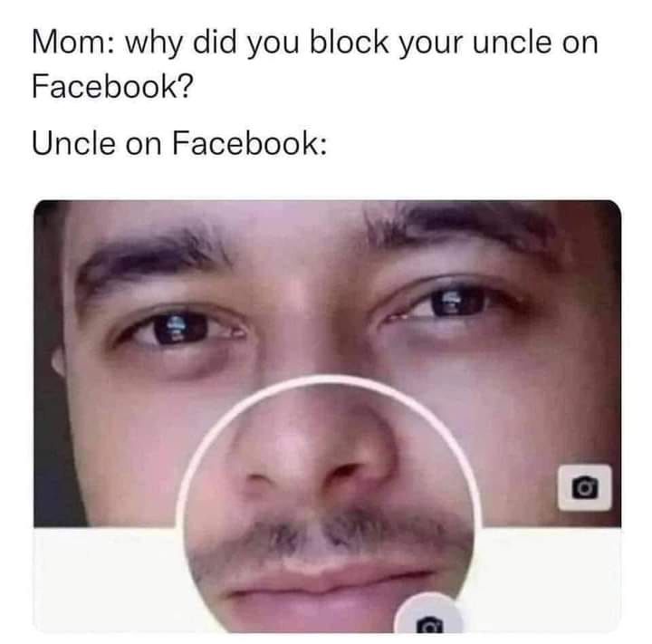
Task: Click the word "why" in the caption
Action: click(154, 43)
